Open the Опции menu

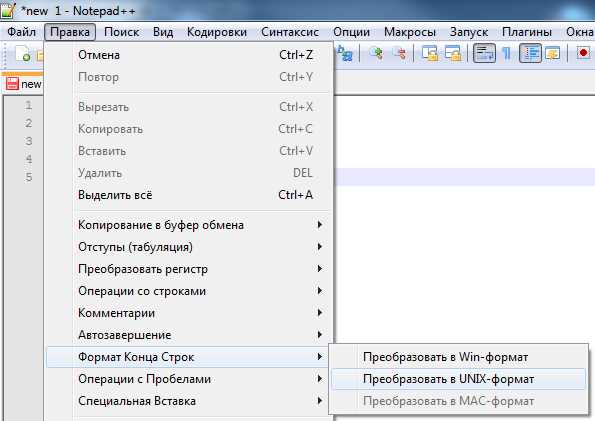click(x=351, y=32)
